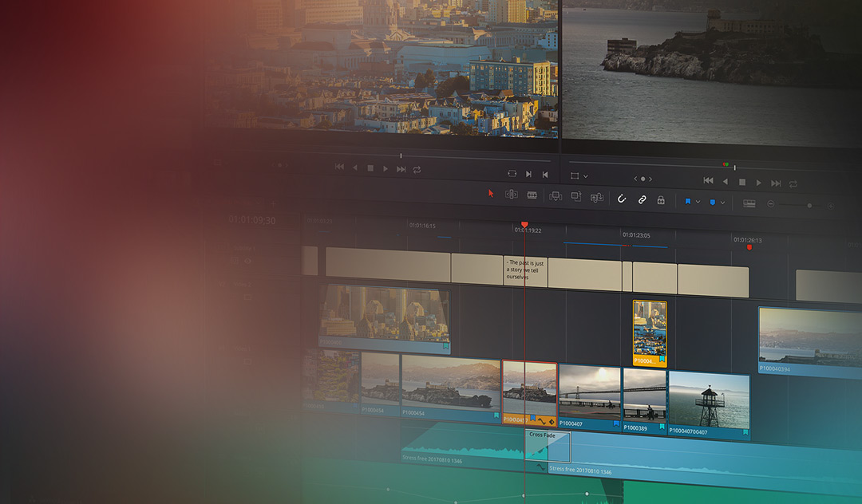Viewport: 862px width, 504px height.
Task: Play forward in the timeline viewer
Action: [759, 183]
